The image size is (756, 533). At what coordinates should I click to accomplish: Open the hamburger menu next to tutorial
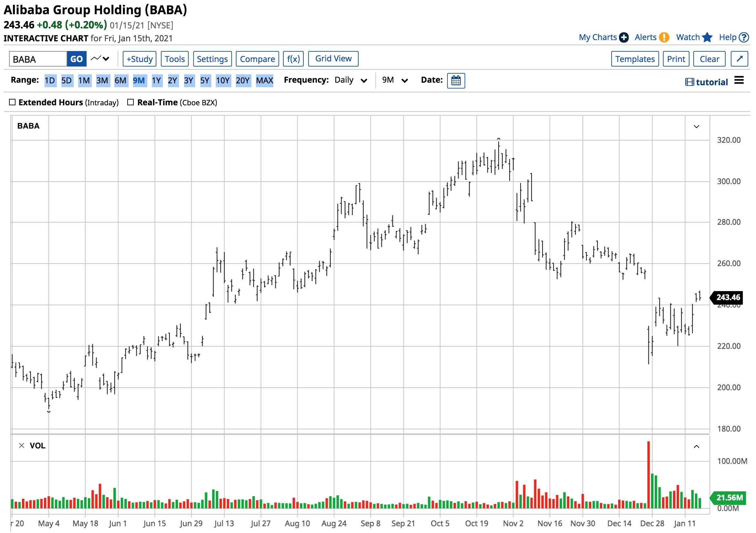point(739,80)
